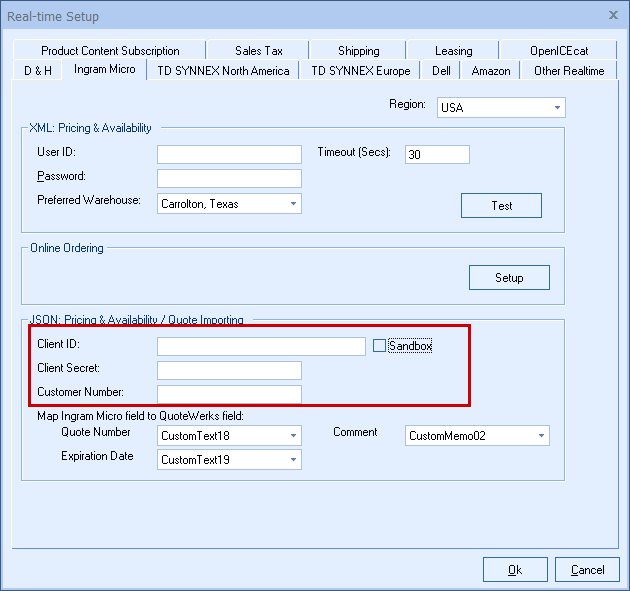Screen dimensions: 630x591
Task: Click the Test button
Action: (501, 205)
